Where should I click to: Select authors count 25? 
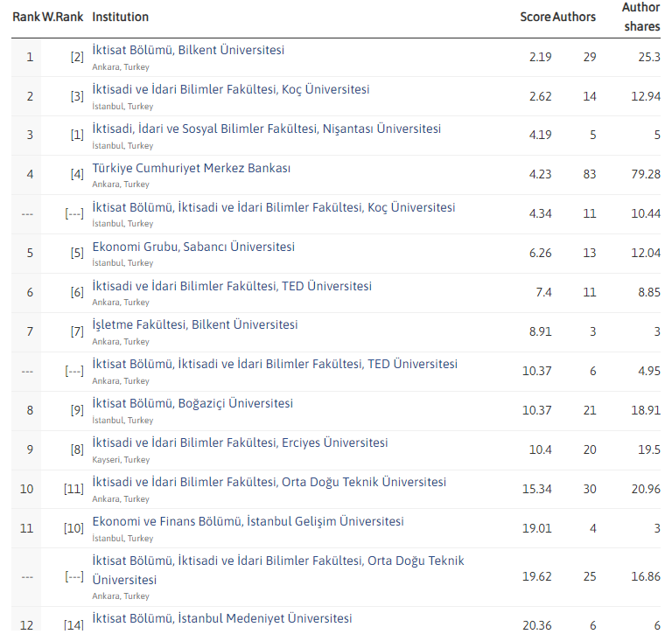coord(590,577)
